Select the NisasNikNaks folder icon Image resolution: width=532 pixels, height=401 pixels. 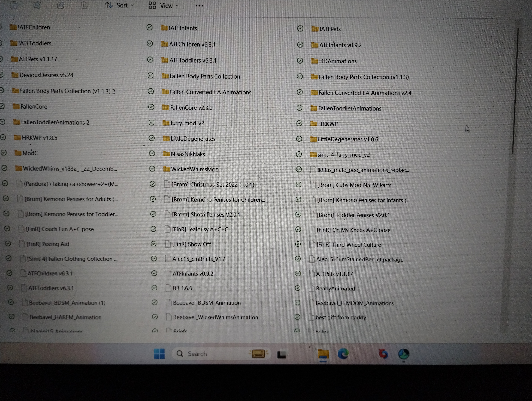click(x=166, y=154)
